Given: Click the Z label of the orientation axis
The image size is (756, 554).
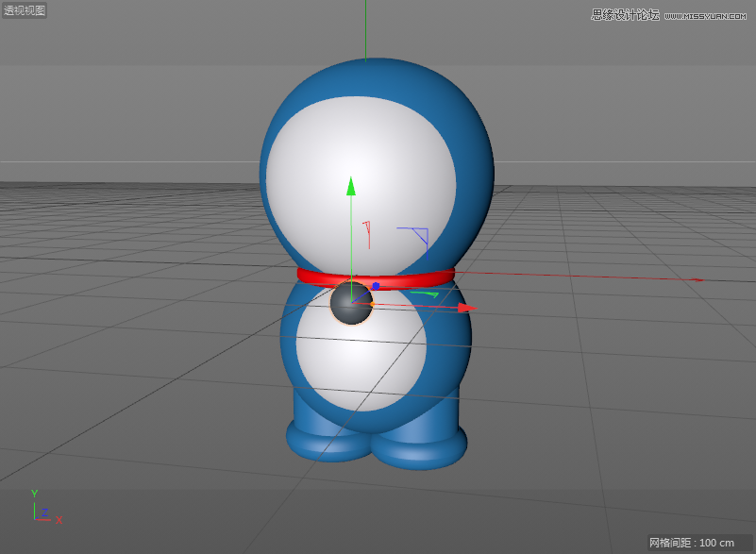Looking at the screenshot, I should (45, 512).
